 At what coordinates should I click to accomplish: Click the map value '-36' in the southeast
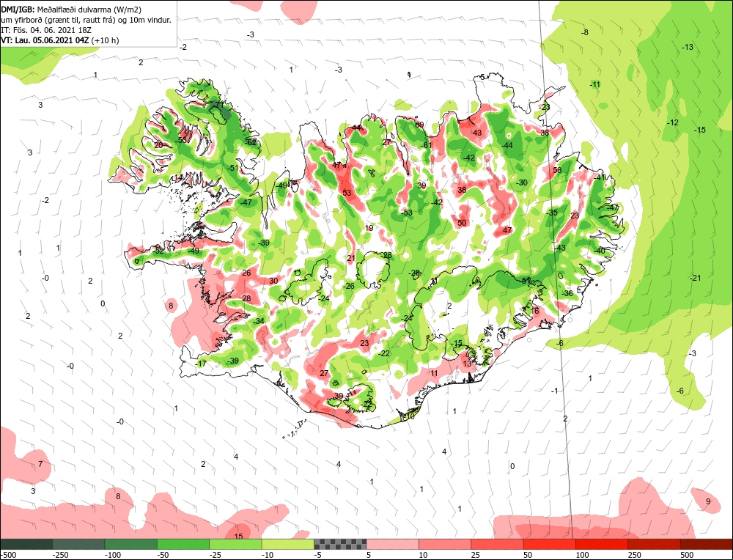567,293
